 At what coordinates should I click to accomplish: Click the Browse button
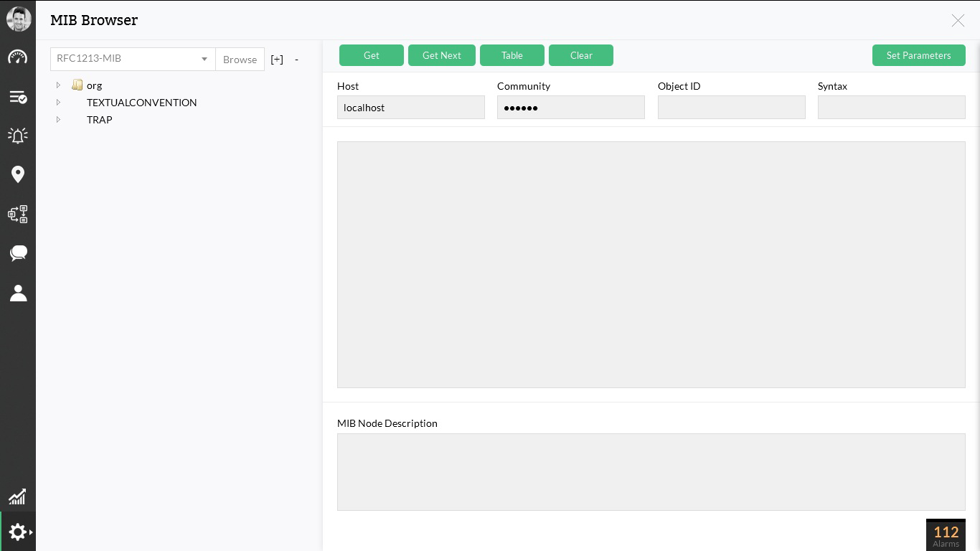(x=240, y=59)
